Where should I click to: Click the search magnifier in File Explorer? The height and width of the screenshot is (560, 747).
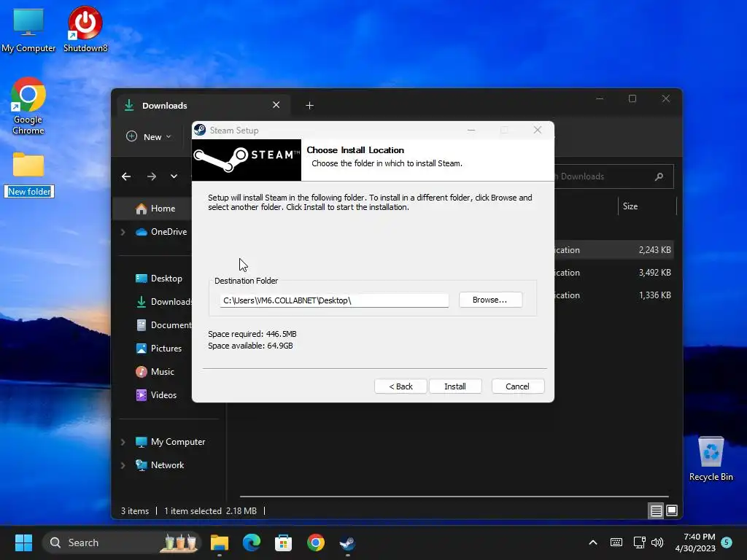659,176
